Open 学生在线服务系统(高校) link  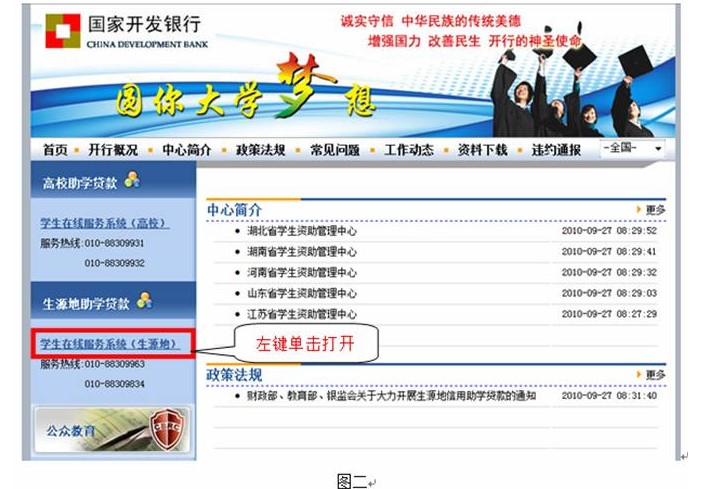(x=104, y=223)
